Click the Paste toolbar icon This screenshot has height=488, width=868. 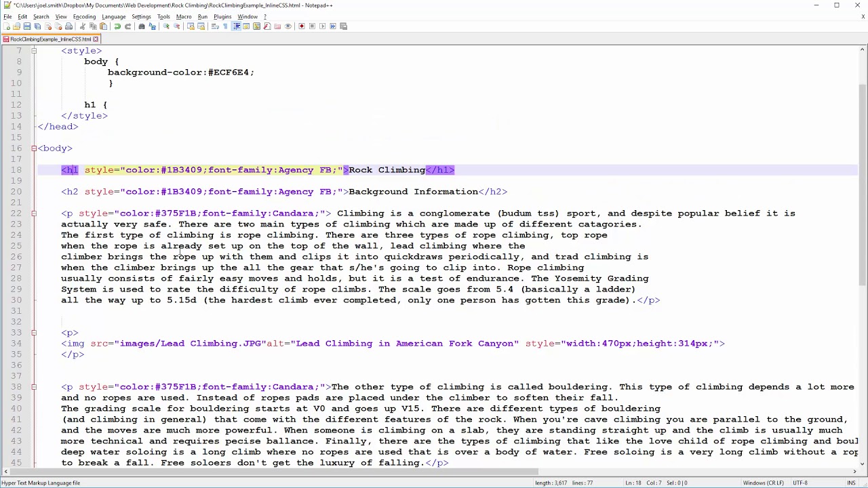[103, 26]
